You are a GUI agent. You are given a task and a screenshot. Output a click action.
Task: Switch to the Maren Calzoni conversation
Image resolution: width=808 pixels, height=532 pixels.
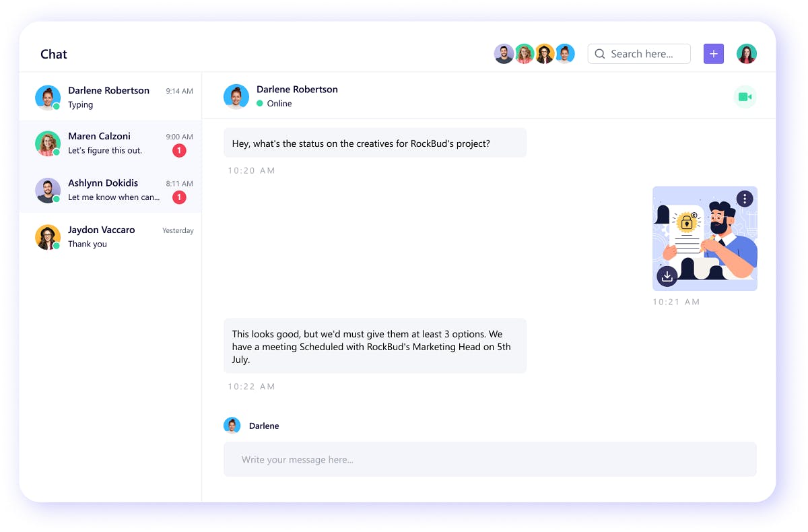(108, 143)
